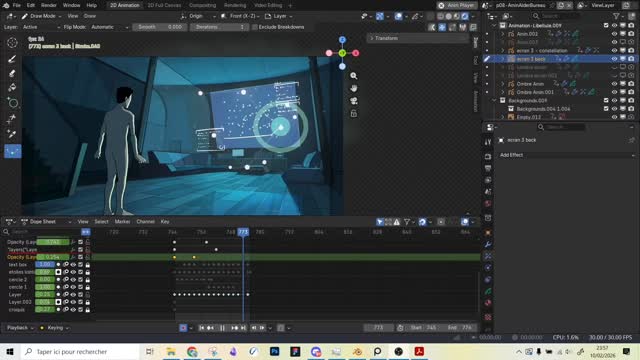This screenshot has width=640, height=360.
Task: Open the Front (X-Z) drawing plane dropdown
Action: point(240,16)
